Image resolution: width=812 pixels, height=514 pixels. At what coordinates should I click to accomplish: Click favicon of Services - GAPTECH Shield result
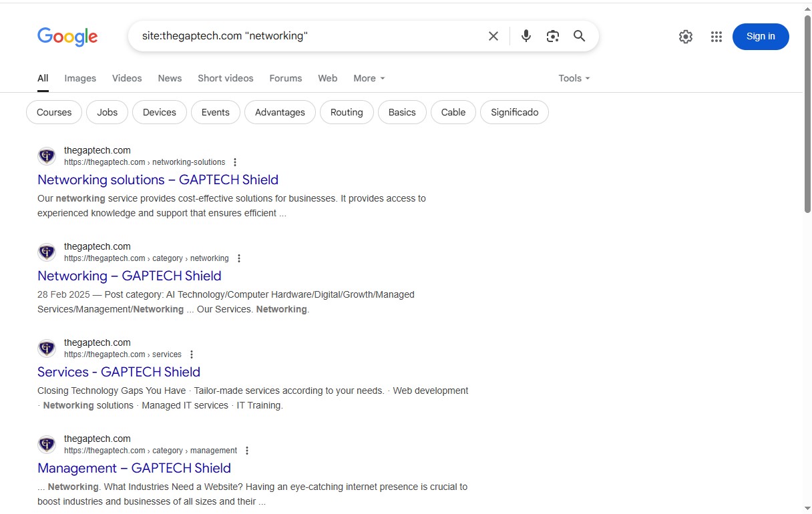[47, 348]
